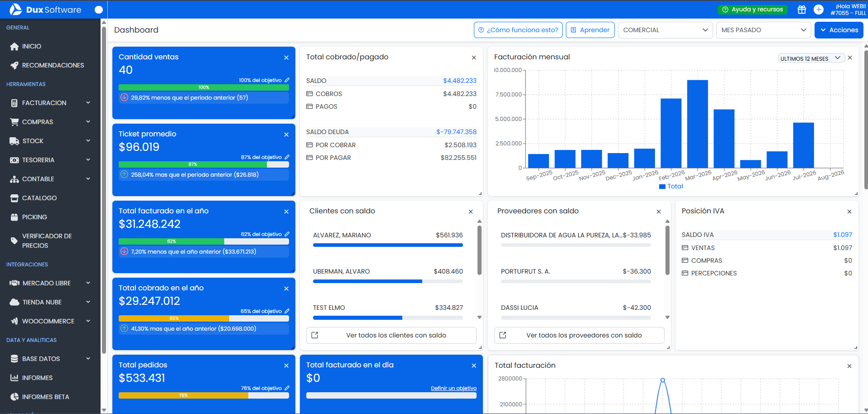Click the TESORERIA money icon
868x414 pixels.
point(14,160)
